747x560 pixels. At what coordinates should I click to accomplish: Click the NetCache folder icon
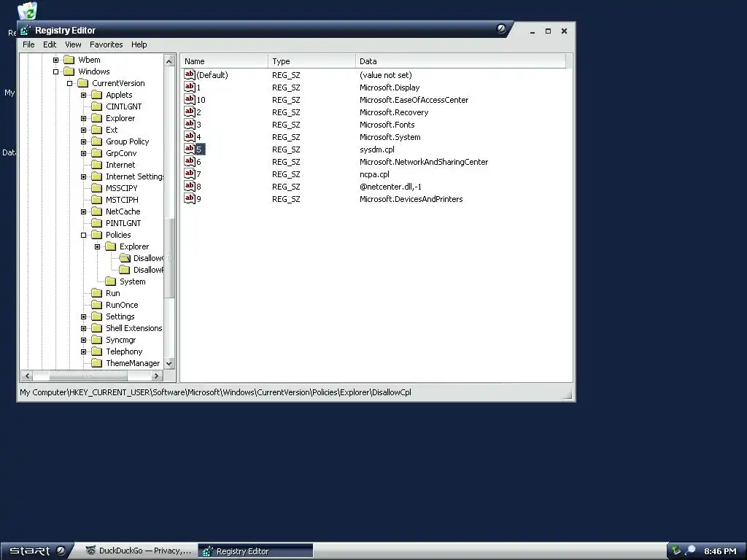point(97,211)
